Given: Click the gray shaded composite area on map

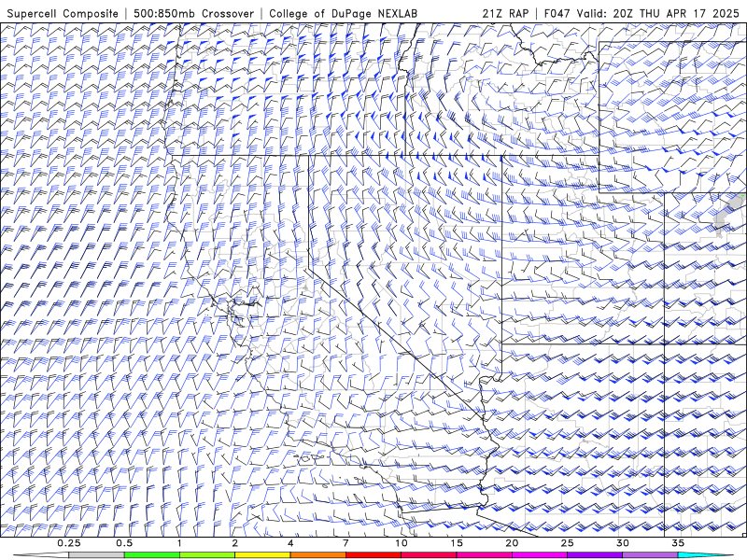Looking at the screenshot, I should tap(728, 213).
